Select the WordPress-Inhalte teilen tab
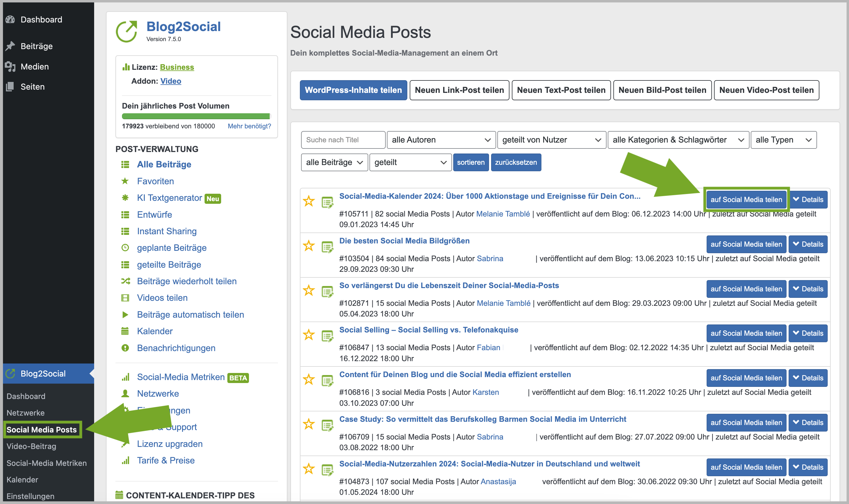Image resolution: width=849 pixels, height=504 pixels. pos(353,90)
